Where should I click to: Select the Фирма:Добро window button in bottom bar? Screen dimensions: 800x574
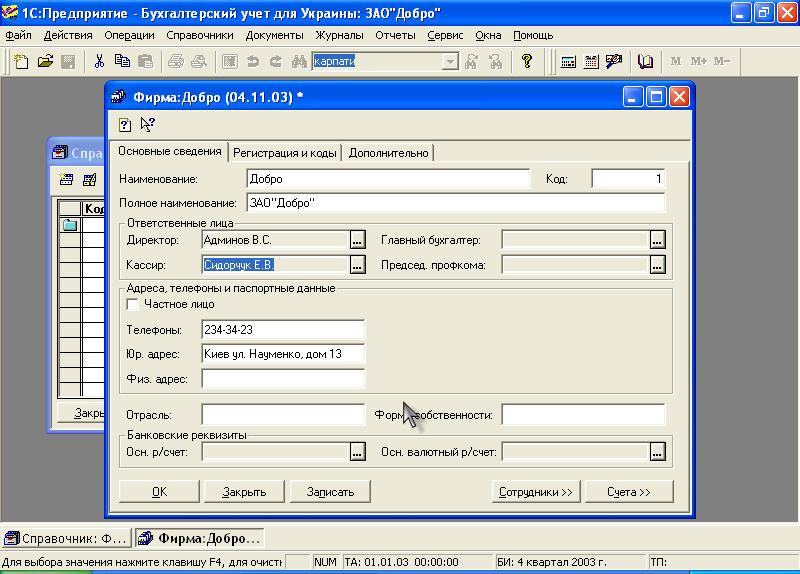pyautogui.click(x=201, y=538)
